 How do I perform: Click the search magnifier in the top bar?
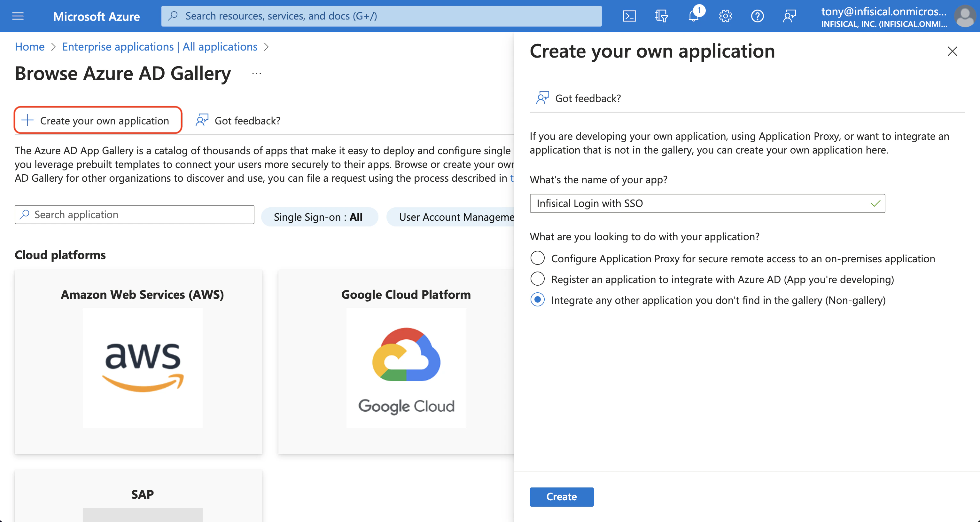click(x=173, y=16)
